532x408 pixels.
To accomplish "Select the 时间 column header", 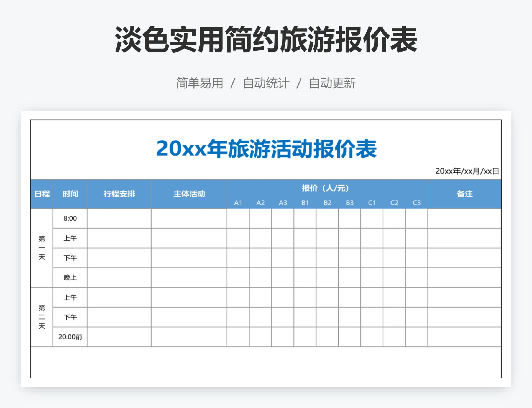I will pos(70,194).
